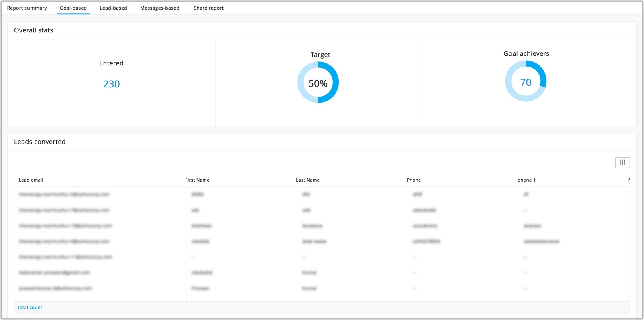Sort by Lead email column header
Image resolution: width=644 pixels, height=320 pixels.
[31, 180]
